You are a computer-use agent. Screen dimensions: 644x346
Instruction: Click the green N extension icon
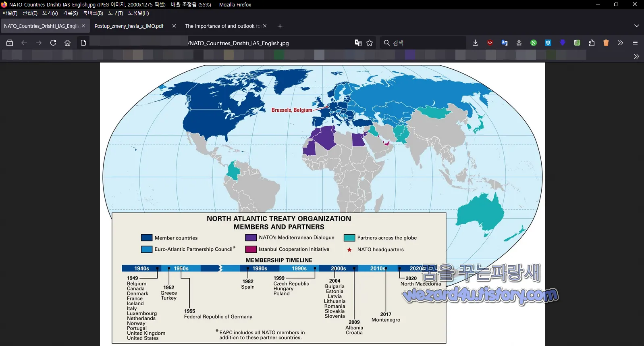pos(534,43)
